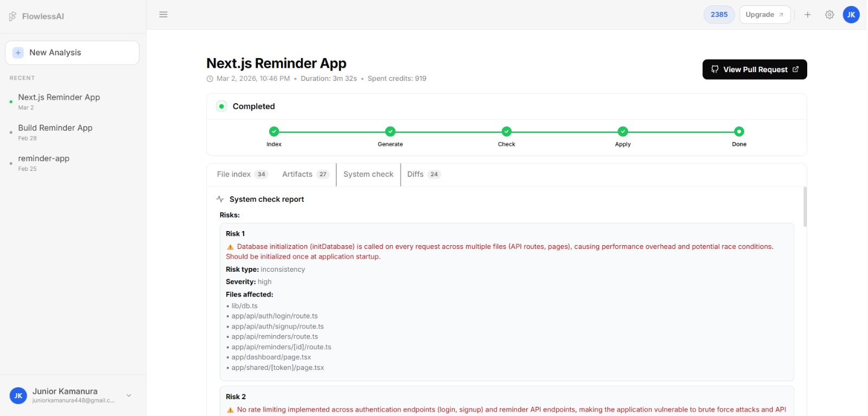The width and height of the screenshot is (868, 416).
Task: Click app/dashboard/page.tsx entry
Action: pos(271,357)
